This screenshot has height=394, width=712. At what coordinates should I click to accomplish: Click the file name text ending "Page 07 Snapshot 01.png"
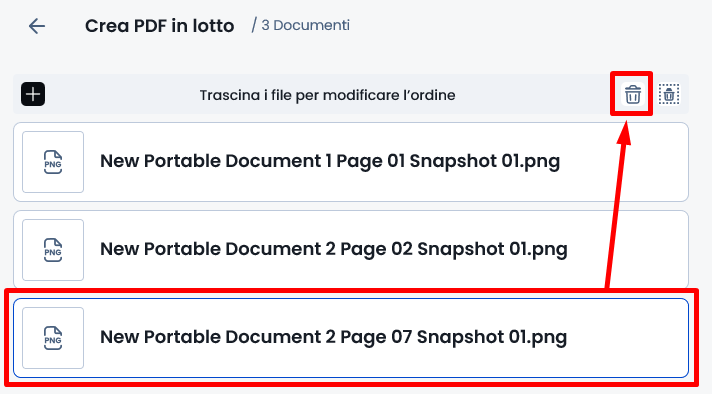point(334,338)
